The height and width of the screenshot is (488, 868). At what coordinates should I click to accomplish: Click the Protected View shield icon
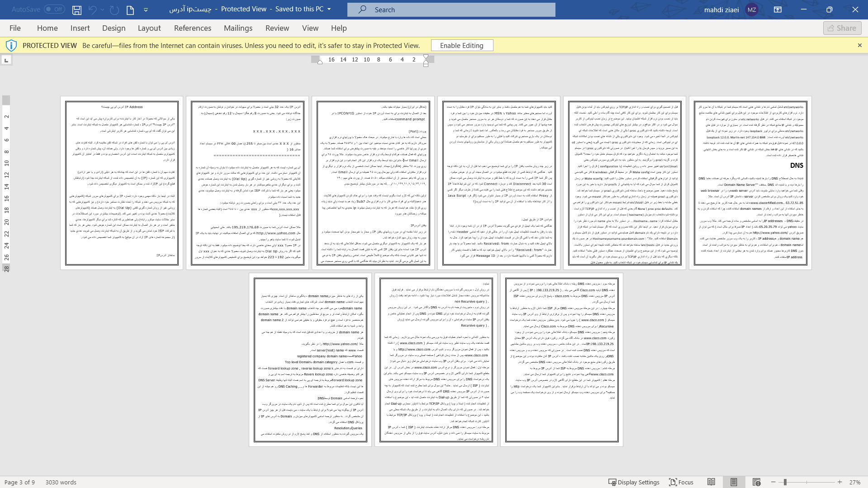click(x=11, y=45)
